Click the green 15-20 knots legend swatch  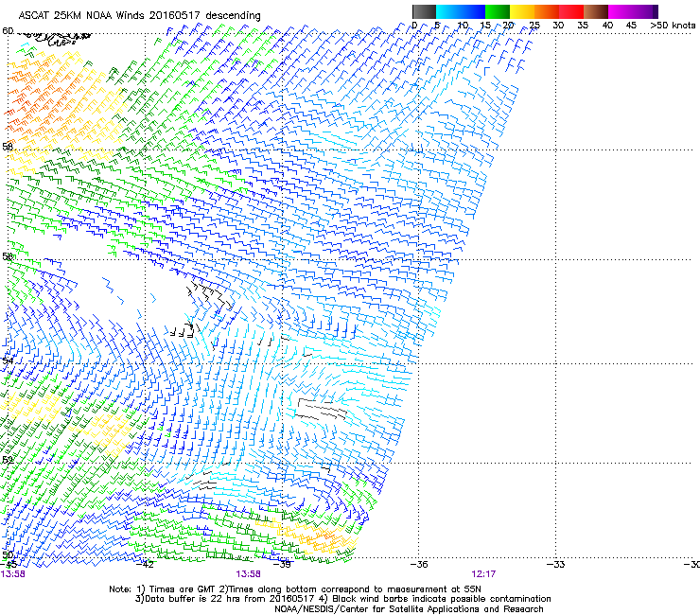pyautogui.click(x=498, y=11)
